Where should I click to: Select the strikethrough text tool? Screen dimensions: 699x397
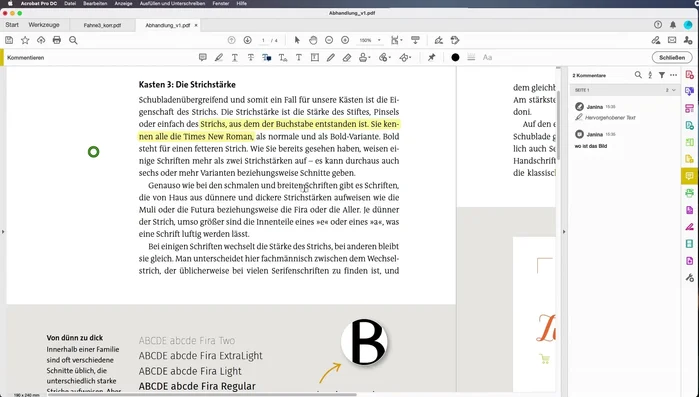point(251,57)
